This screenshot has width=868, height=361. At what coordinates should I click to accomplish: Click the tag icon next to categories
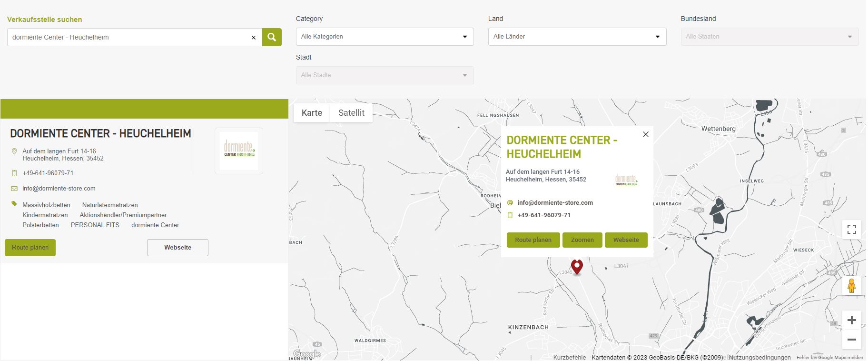click(14, 204)
